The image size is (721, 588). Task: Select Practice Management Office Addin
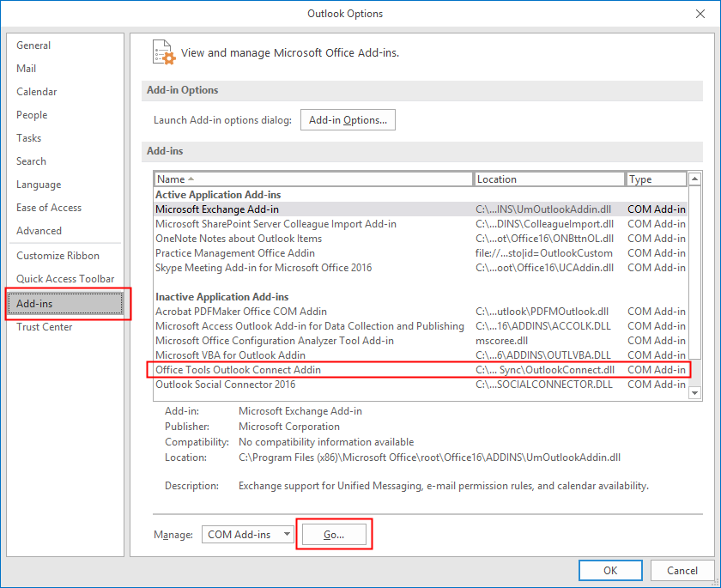(421, 253)
